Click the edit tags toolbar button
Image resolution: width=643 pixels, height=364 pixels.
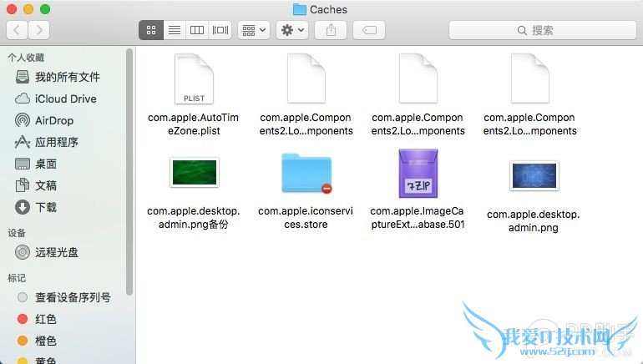pos(369,30)
